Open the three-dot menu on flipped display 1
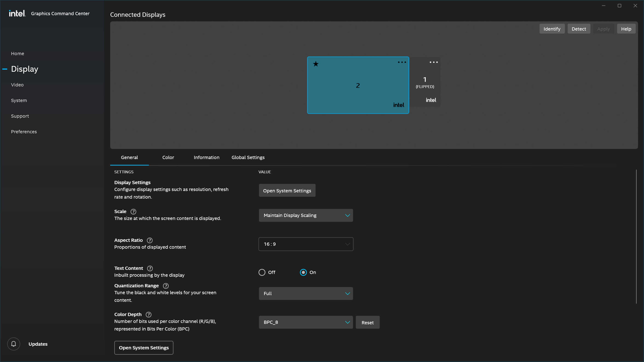This screenshot has width=644, height=362. click(x=433, y=62)
